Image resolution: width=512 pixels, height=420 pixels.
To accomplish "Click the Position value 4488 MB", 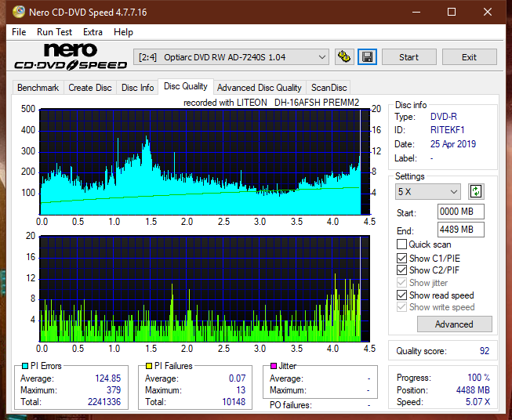I will point(473,390).
